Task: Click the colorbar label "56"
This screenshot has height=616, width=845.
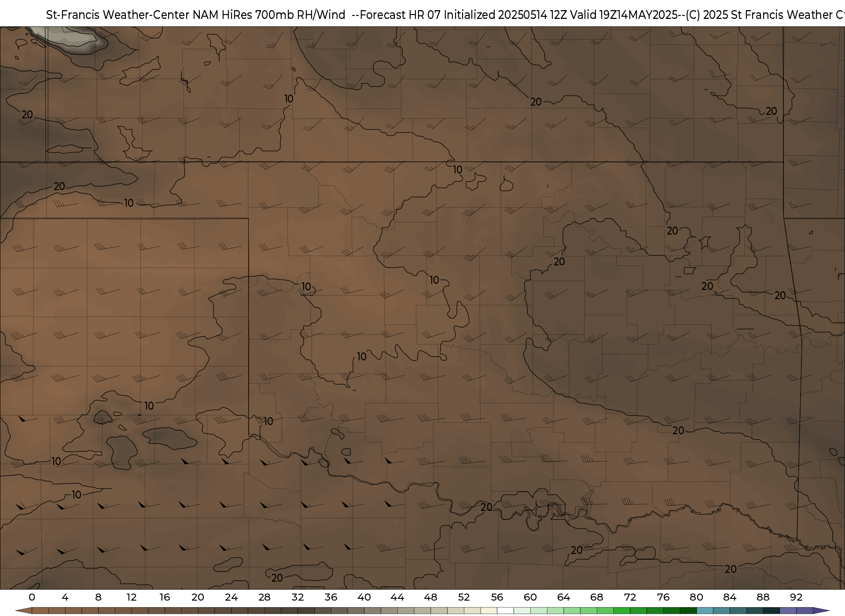Action: [x=497, y=597]
